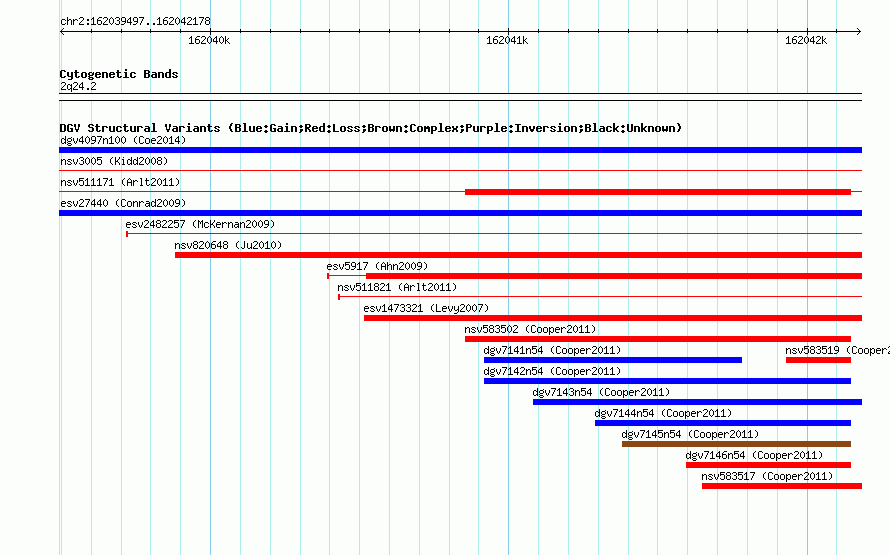This screenshot has height=555, width=890.
Task: Click the 162042k ruler position label
Action: tap(806, 40)
